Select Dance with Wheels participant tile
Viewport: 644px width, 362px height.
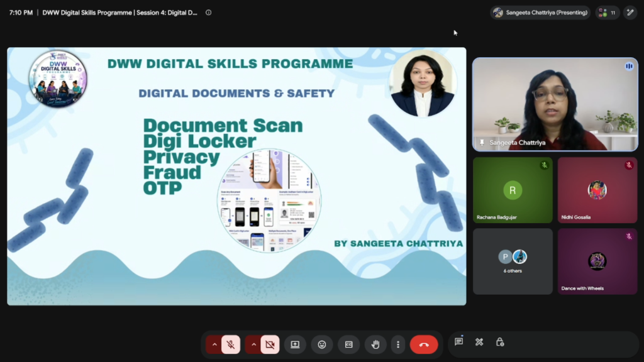597,261
